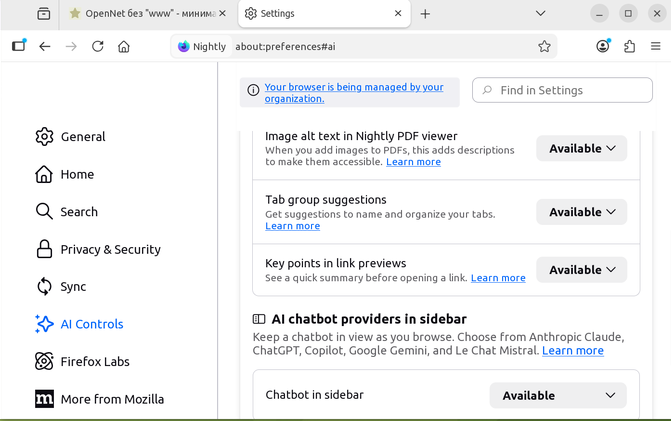Image resolution: width=671 pixels, height=421 pixels.
Task: Expand Tab group suggestions availability dropdown
Action: click(x=581, y=212)
